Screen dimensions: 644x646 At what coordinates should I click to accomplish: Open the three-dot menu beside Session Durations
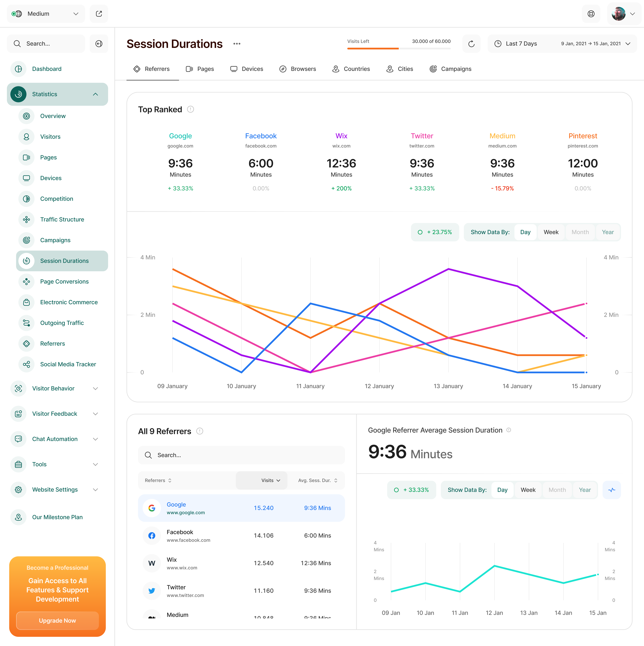pyautogui.click(x=237, y=44)
